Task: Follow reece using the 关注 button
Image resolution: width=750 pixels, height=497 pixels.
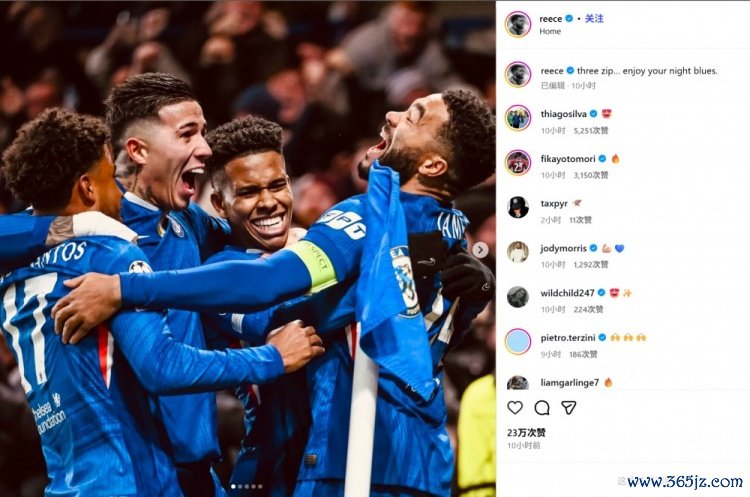Action: pos(594,19)
